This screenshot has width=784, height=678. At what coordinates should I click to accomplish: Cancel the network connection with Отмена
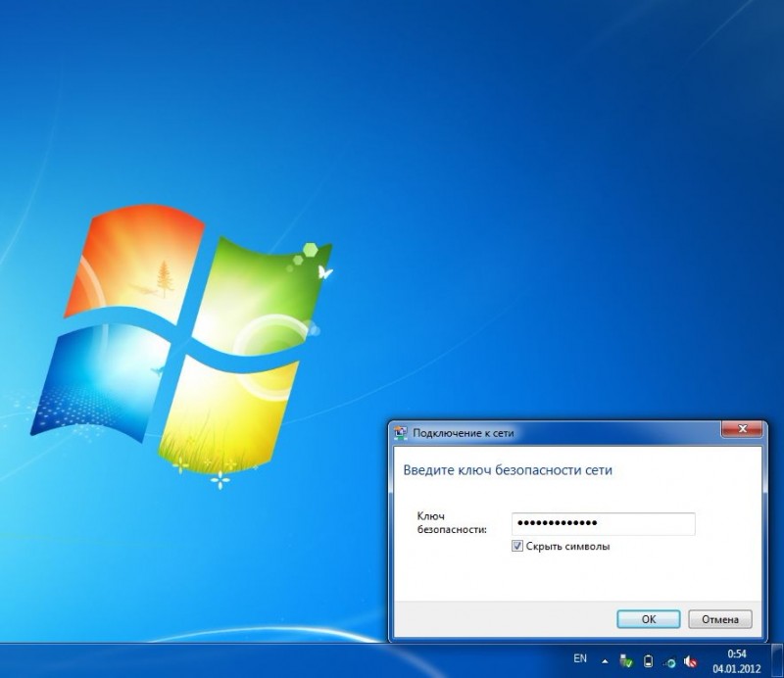(720, 619)
